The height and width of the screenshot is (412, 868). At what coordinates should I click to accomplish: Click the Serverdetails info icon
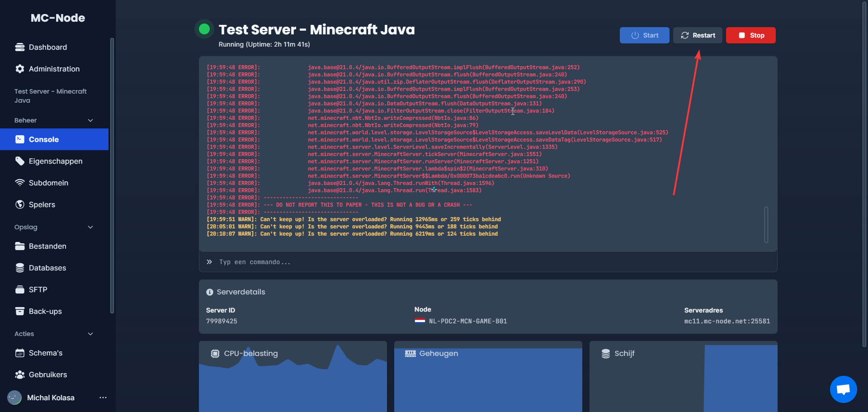coord(210,292)
